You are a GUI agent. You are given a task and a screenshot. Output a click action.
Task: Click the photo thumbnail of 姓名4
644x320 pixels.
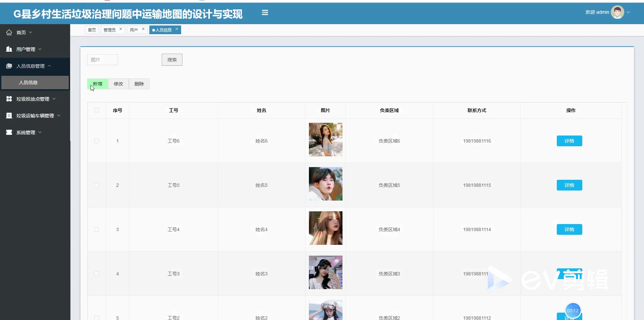326,228
